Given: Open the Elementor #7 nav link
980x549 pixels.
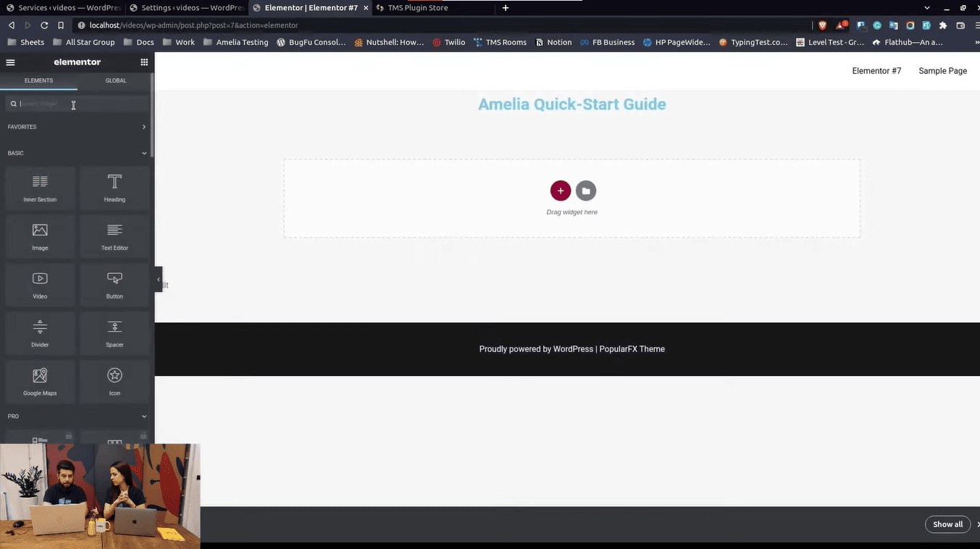Looking at the screenshot, I should pyautogui.click(x=876, y=71).
